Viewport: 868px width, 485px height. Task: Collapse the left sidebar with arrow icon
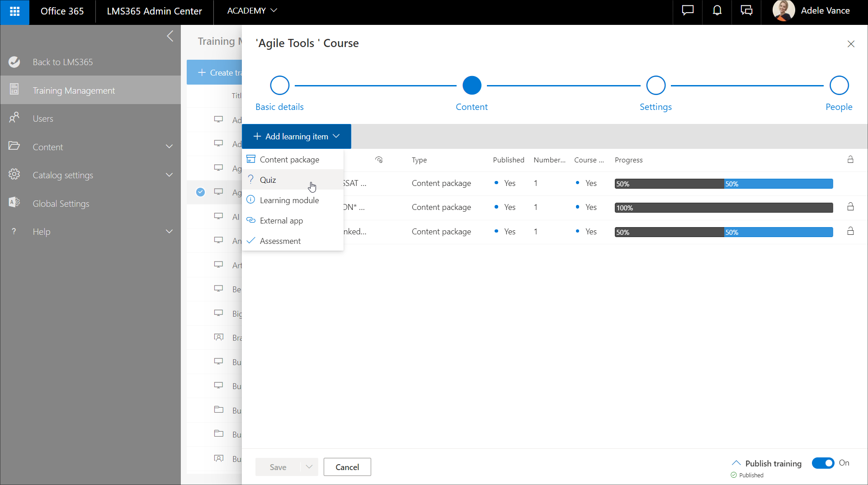point(170,36)
